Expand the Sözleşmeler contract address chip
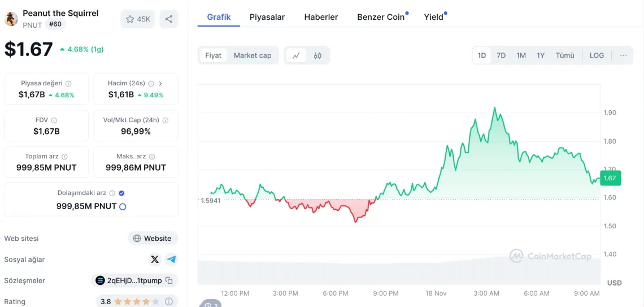Image resolution: width=644 pixels, height=307 pixels. coord(134,280)
